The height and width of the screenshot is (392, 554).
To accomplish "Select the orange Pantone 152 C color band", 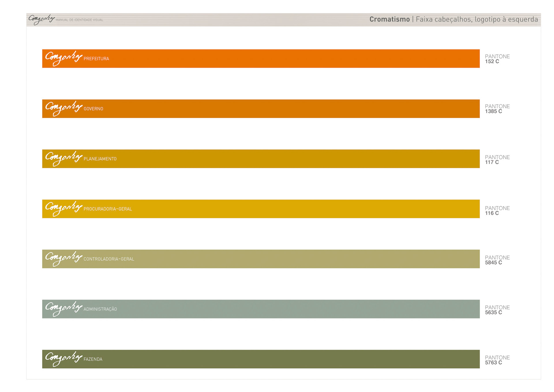I will [261, 59].
